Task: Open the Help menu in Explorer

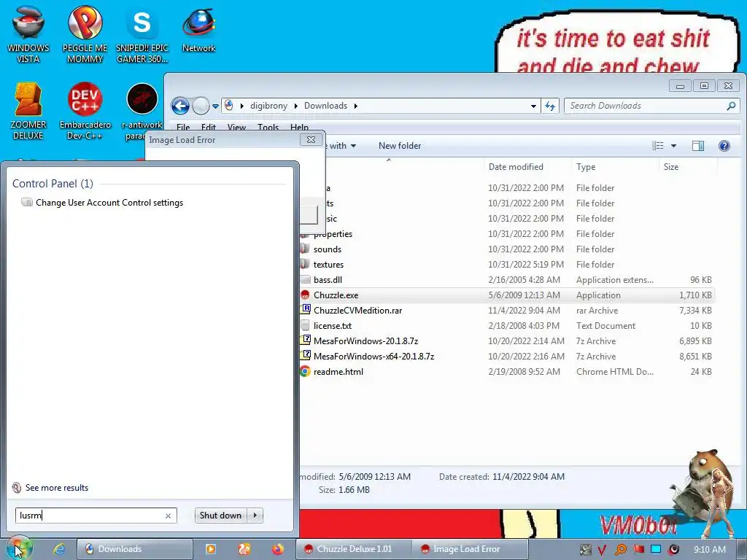Action: (299, 127)
